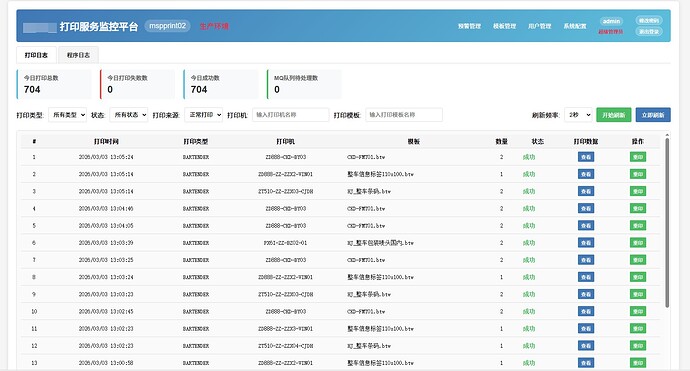Switch to the 程序日志 tab
Screen dimensions: 690x371
point(78,55)
